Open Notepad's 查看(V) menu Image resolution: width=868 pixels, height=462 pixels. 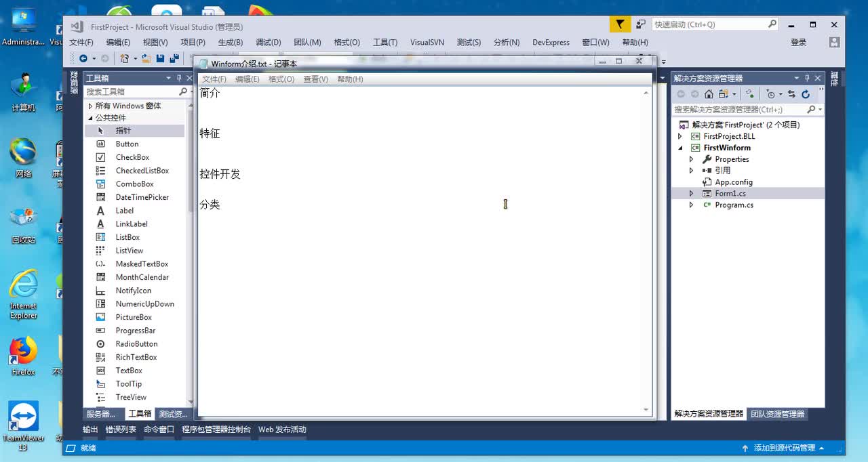coord(315,79)
